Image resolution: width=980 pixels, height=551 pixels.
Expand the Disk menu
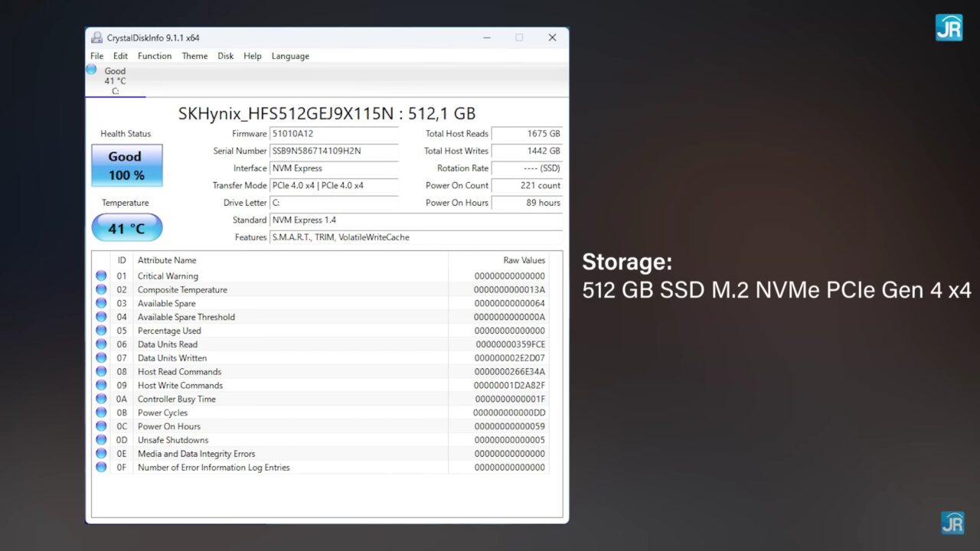coord(226,56)
